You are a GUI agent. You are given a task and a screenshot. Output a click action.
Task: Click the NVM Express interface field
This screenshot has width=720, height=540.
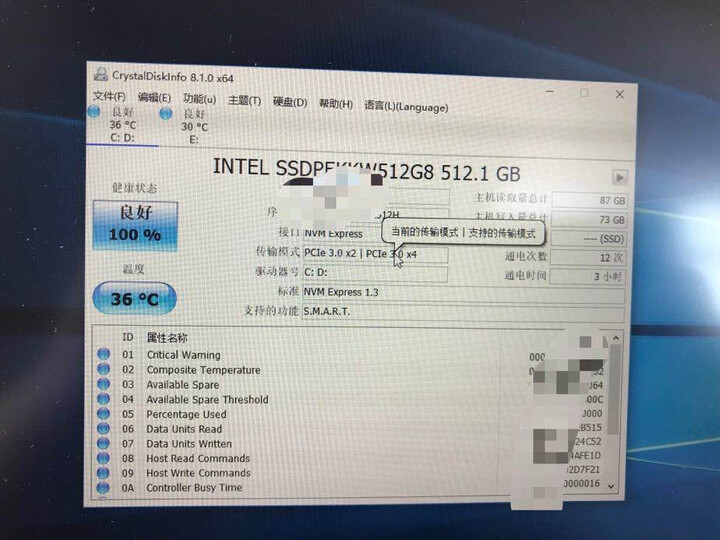[x=342, y=234]
